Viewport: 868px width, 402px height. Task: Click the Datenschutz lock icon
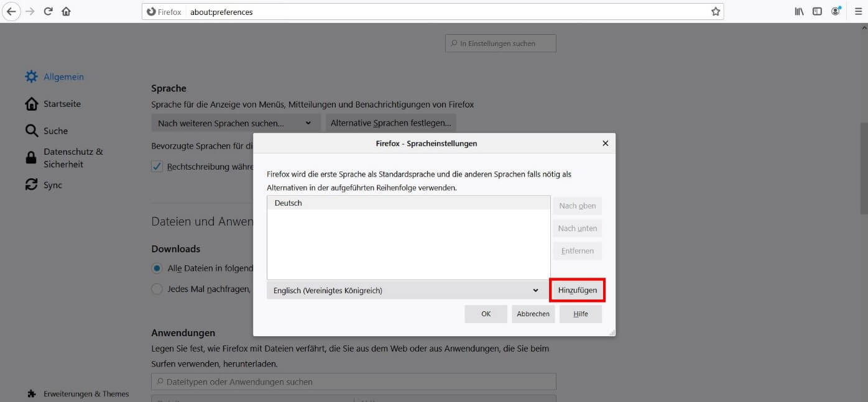coord(31,158)
